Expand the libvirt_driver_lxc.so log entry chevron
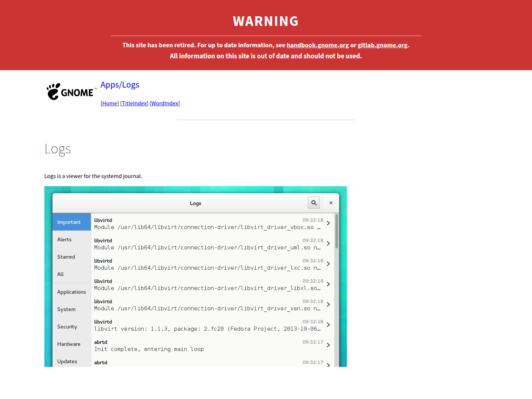 (328, 264)
